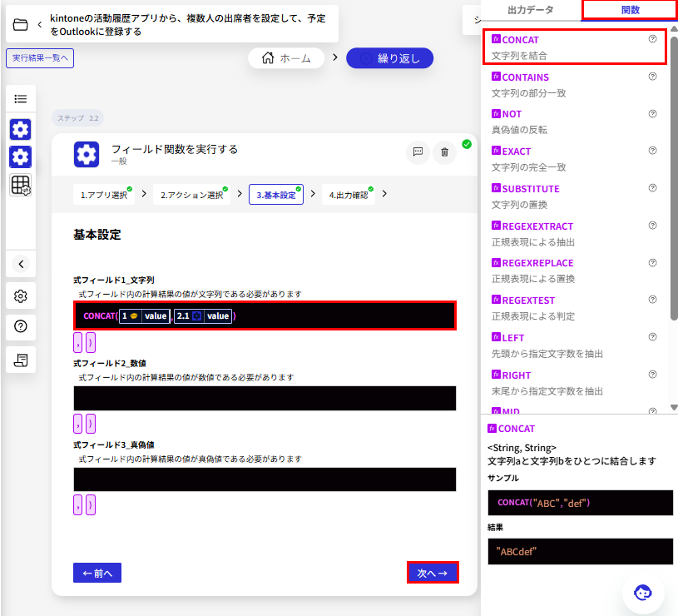Click the green checkmark on the step card
The width and height of the screenshot is (678, 616).
467,143
